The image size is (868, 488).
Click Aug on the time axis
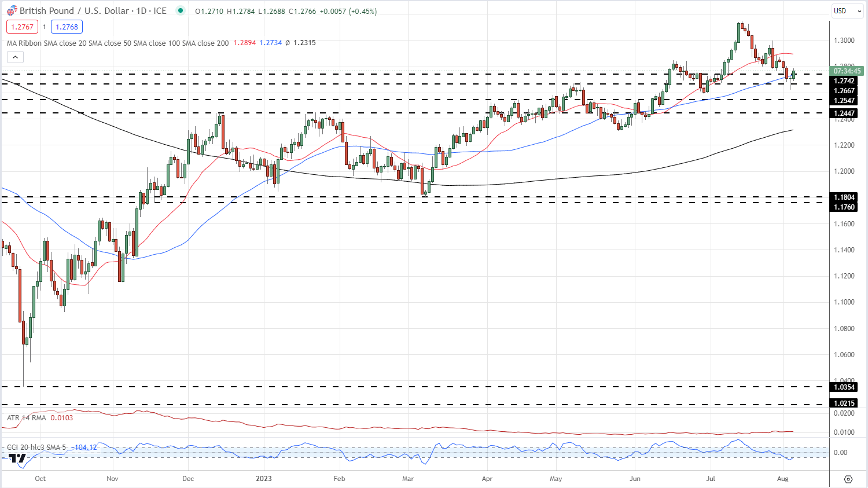click(x=783, y=479)
